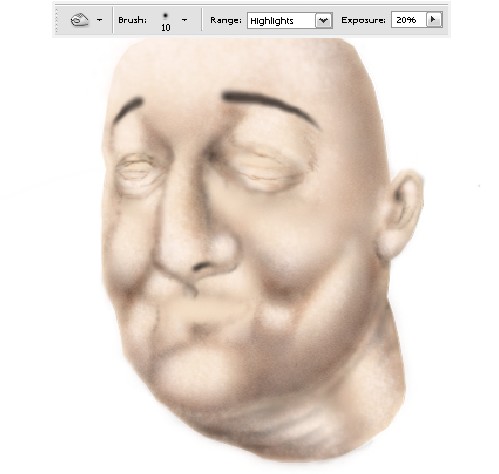Image resolution: width=499 pixels, height=474 pixels.
Task: Open the Exposure slider arrow
Action: point(434,20)
